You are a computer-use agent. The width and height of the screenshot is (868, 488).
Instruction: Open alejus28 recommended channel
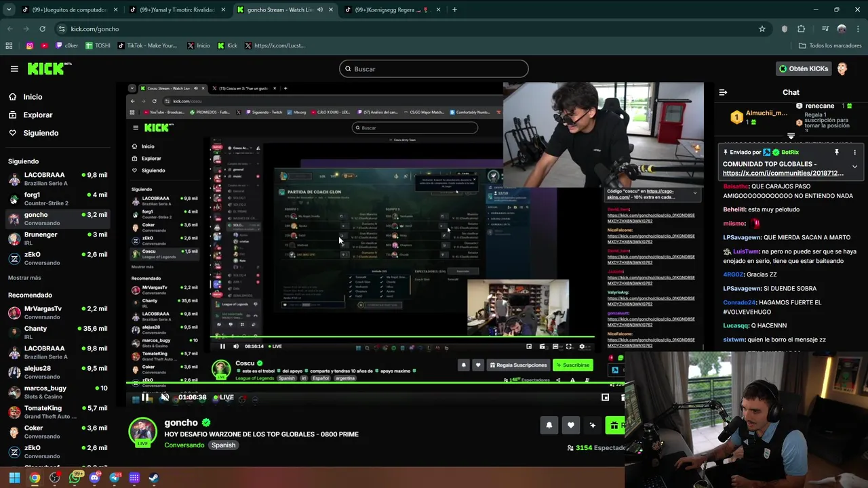pos(58,372)
